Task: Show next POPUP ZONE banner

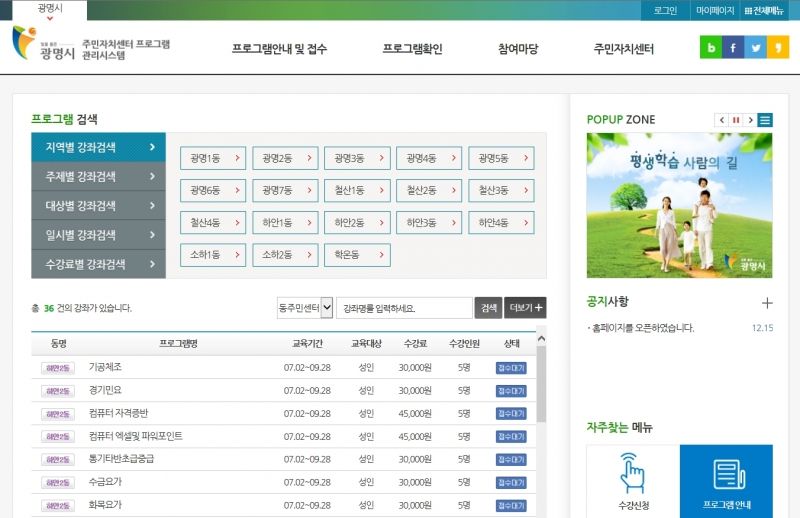Action: (x=750, y=120)
